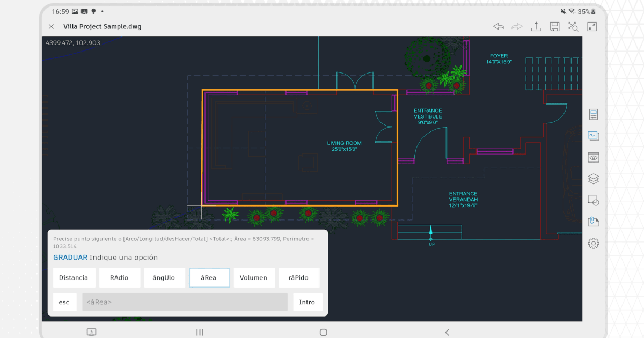Enter fullscreen drawing view
Screen dimensions: 644x338
(591, 26)
